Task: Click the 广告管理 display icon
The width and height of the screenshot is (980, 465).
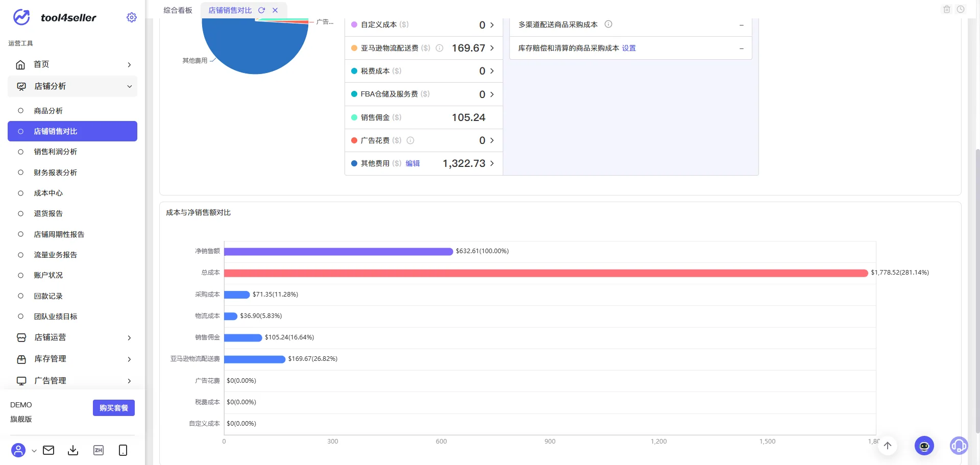Action: (21, 381)
